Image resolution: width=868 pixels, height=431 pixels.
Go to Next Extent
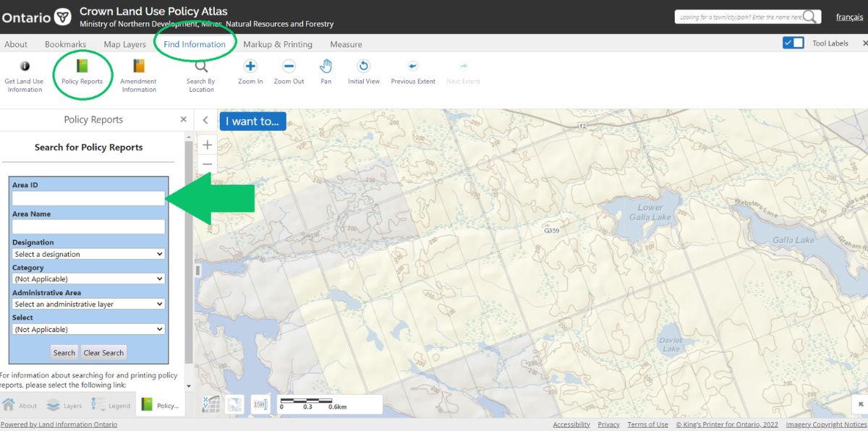tap(464, 72)
